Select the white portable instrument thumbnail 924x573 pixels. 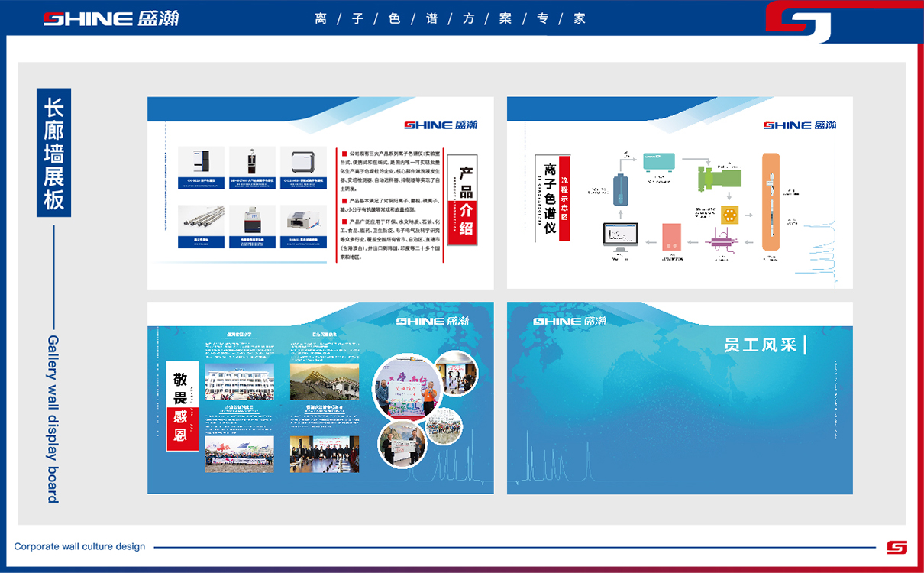coord(303,167)
